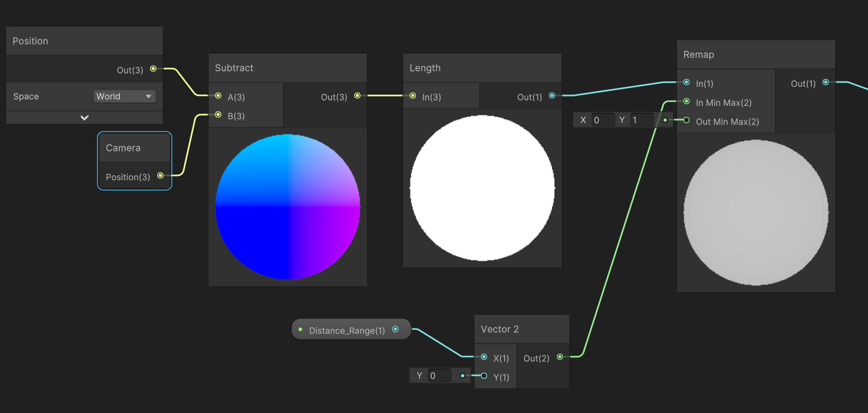Select the Length node title

click(x=425, y=68)
